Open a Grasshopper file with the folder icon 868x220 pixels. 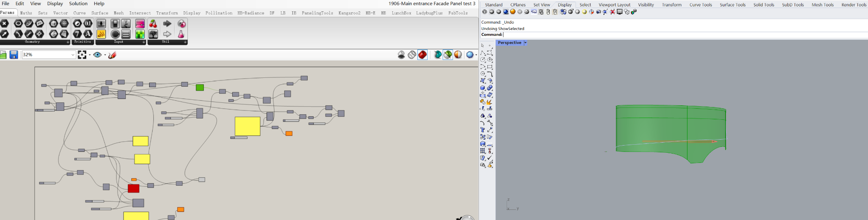[3, 55]
